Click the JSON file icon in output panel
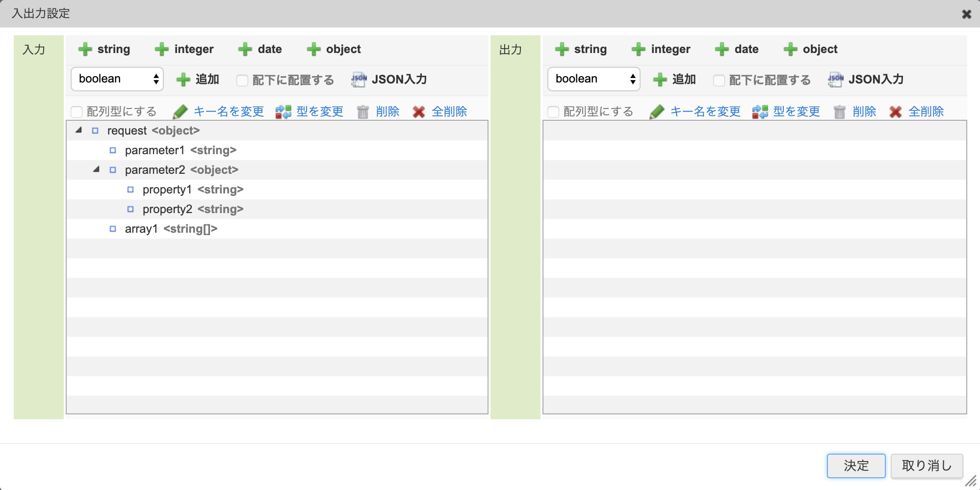The height and width of the screenshot is (490, 980). tap(836, 80)
